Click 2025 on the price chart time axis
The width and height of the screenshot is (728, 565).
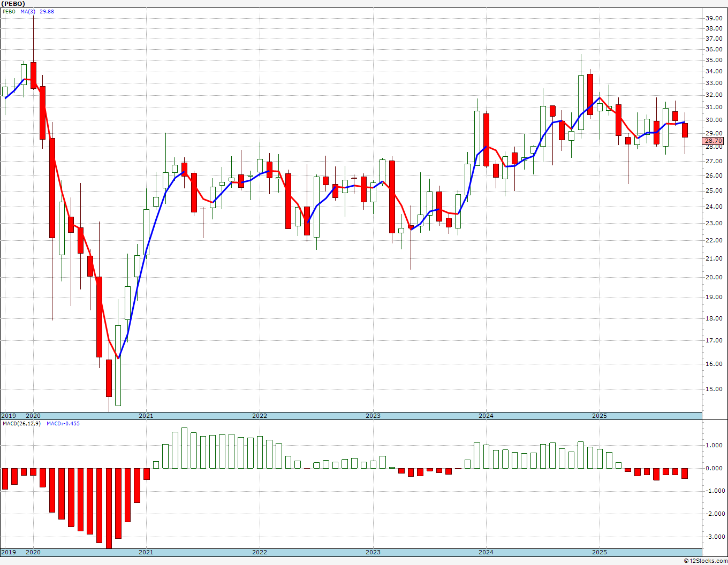coord(600,416)
